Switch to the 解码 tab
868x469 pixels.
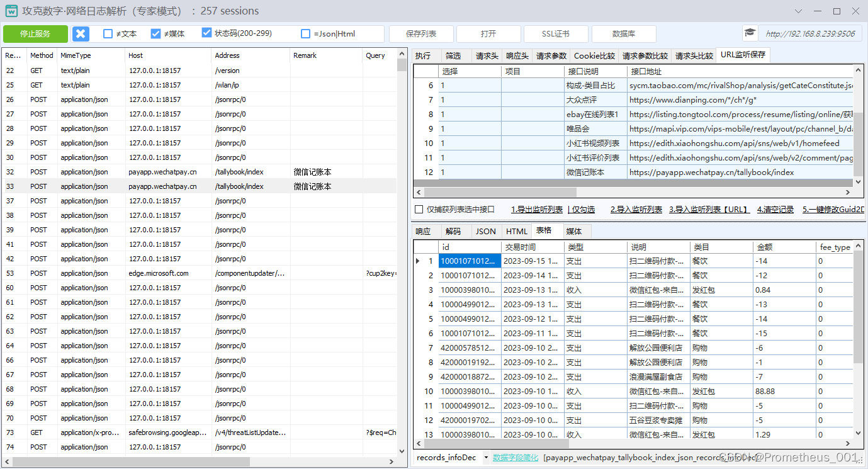coord(453,232)
